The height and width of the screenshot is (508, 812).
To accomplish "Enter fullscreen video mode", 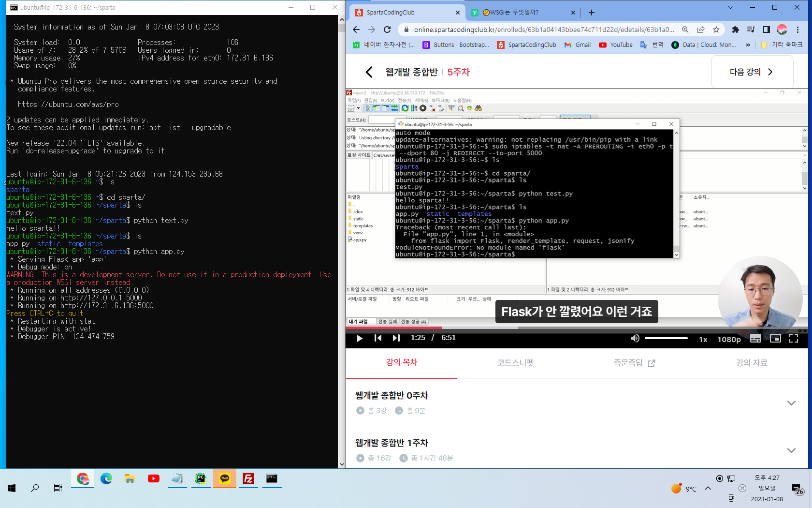I will pyautogui.click(x=794, y=338).
